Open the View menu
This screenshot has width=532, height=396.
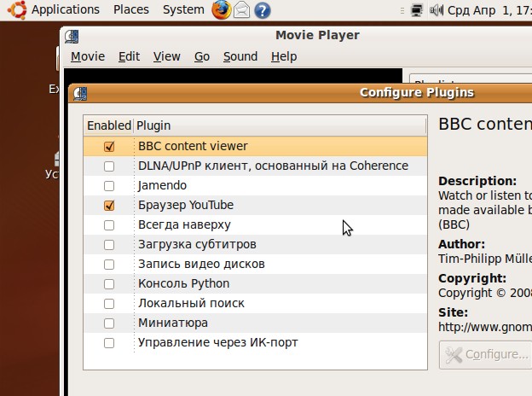tap(166, 56)
